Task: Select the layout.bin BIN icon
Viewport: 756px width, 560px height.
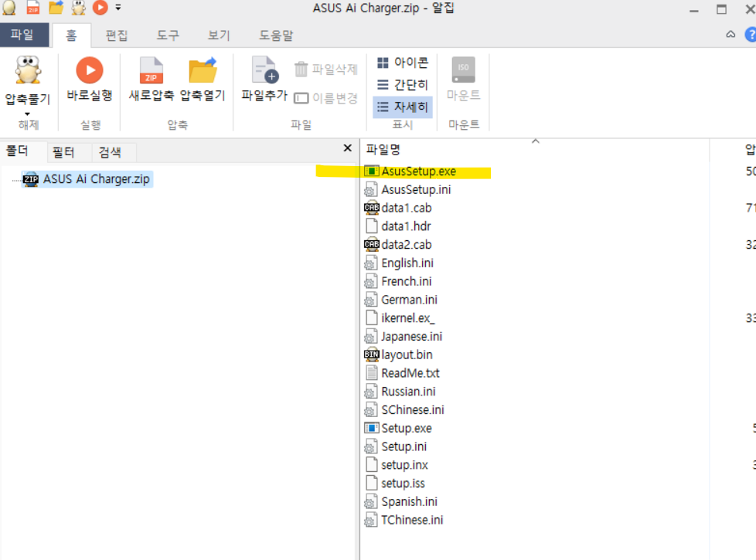Action: [x=371, y=355]
